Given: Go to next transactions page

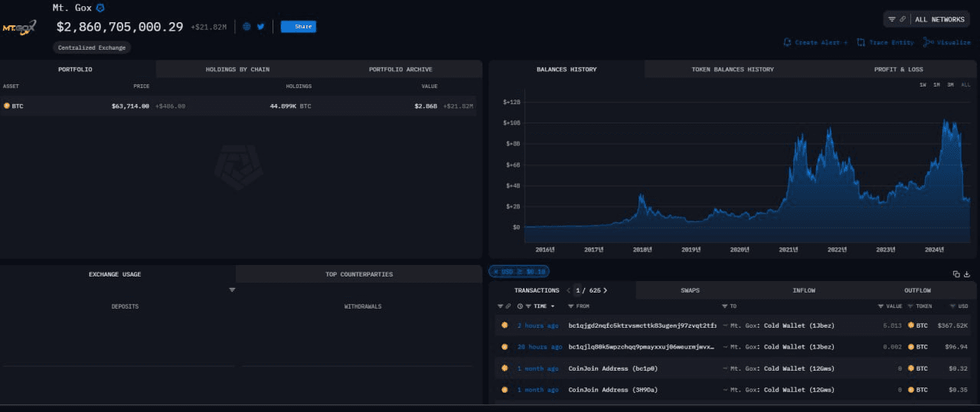Looking at the screenshot, I should point(605,290).
